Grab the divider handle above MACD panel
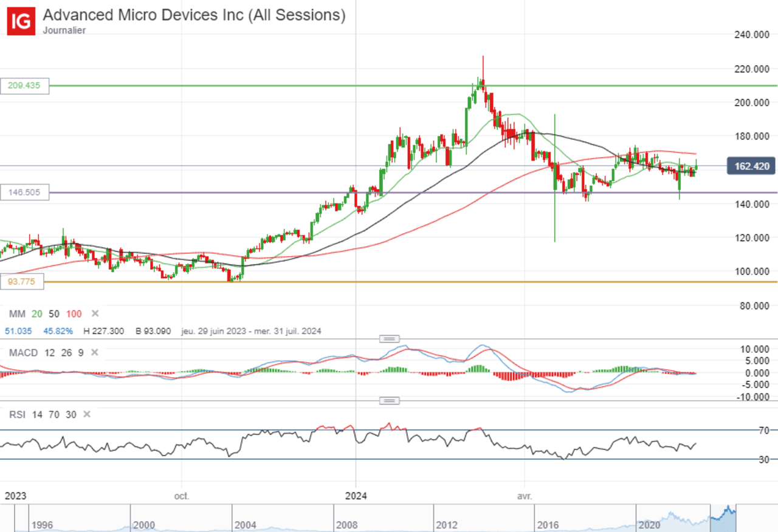The width and height of the screenshot is (778, 532). [x=389, y=338]
